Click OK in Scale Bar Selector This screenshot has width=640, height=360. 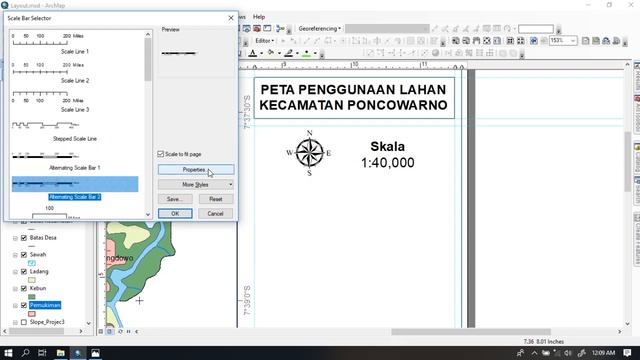click(175, 213)
